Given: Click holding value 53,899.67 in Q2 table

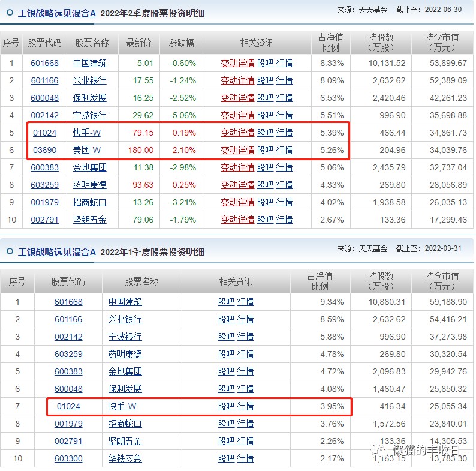Looking at the screenshot, I should pyautogui.click(x=448, y=63).
